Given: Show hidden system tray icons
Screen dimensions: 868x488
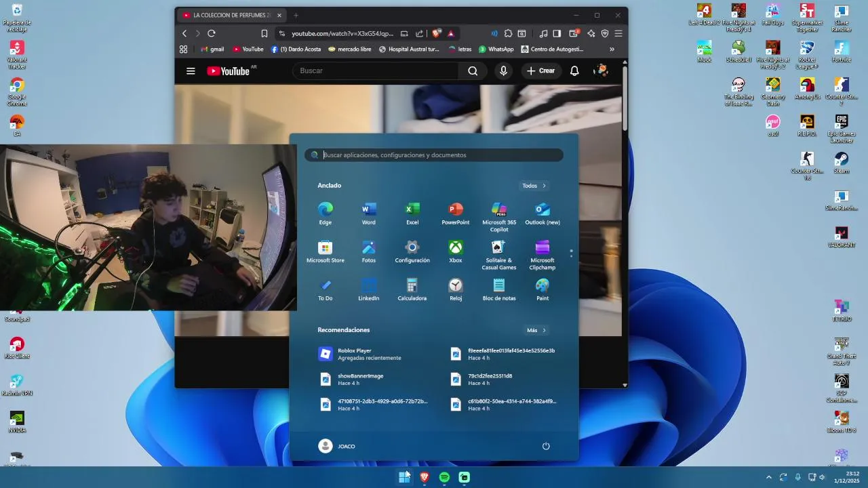Looking at the screenshot, I should pyautogui.click(x=768, y=477).
